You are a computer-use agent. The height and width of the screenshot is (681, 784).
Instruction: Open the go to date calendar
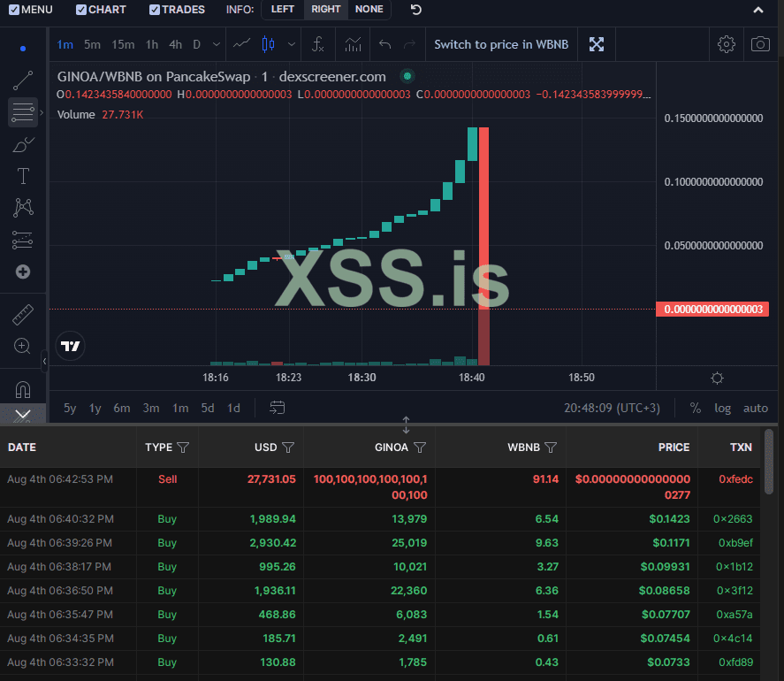pyautogui.click(x=277, y=408)
